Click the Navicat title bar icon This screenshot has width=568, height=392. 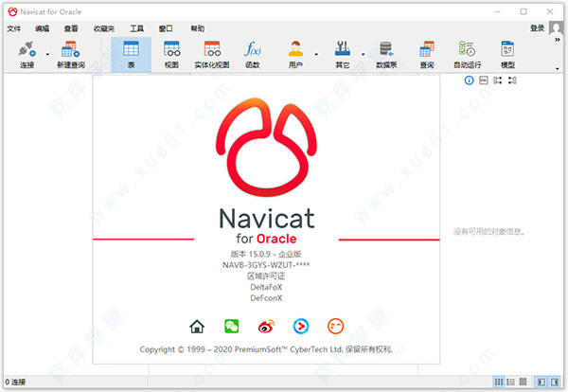pyautogui.click(x=12, y=11)
